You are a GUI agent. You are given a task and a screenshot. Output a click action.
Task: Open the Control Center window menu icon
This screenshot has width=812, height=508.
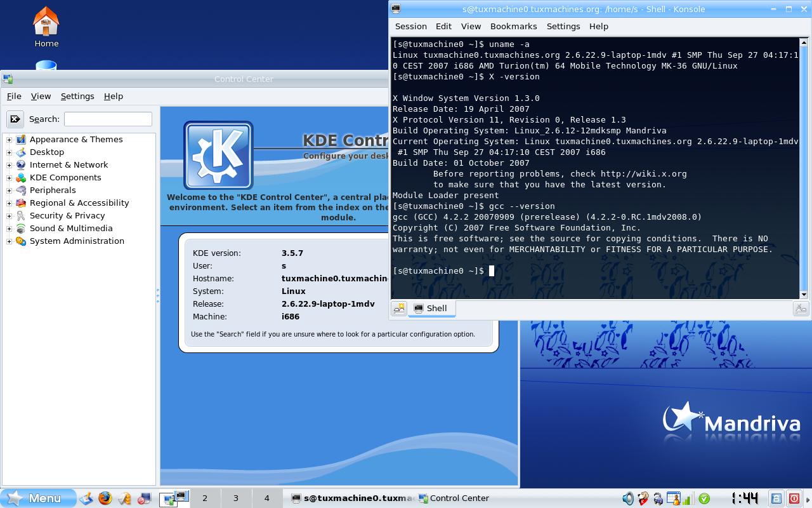coord(8,79)
